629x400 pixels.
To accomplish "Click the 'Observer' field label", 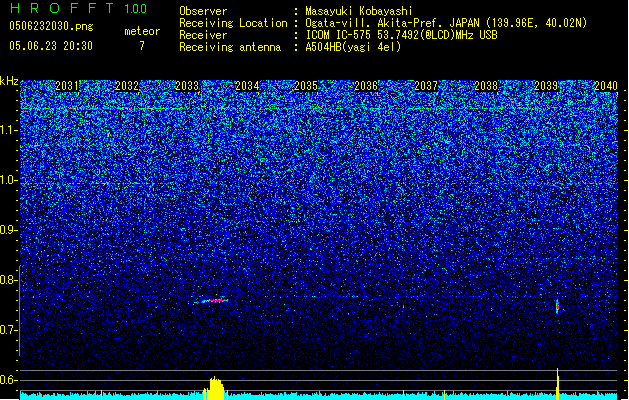I will click(x=203, y=11).
